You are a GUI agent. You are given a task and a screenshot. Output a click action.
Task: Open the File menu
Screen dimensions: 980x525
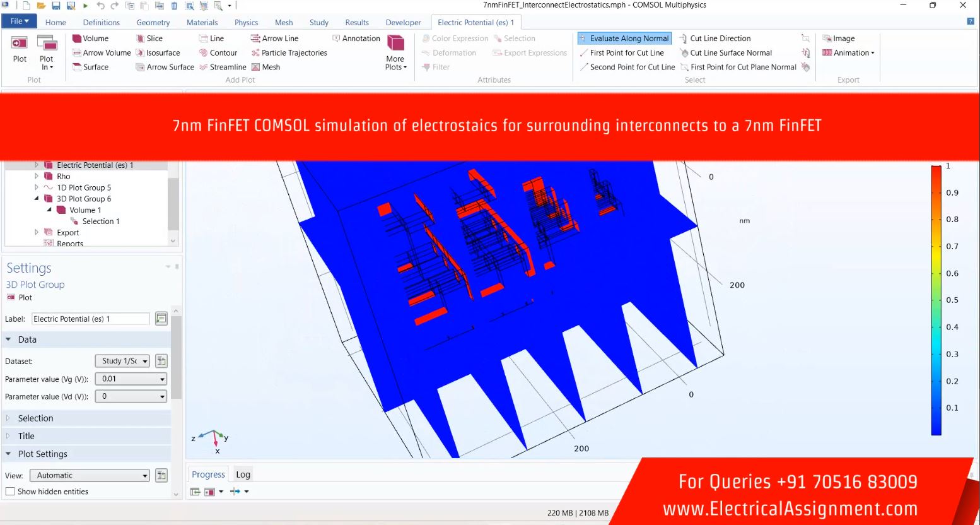20,21
